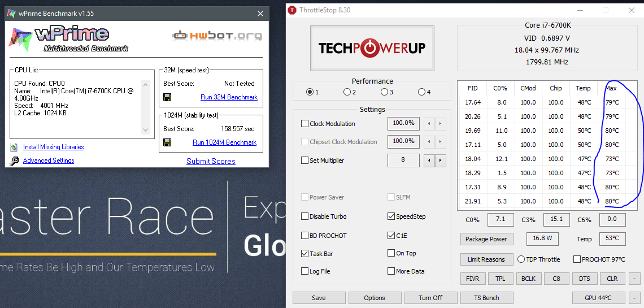The image size is (644, 308).
Task: Increase Set Multiplier with right arrow
Action: pyautogui.click(x=440, y=160)
